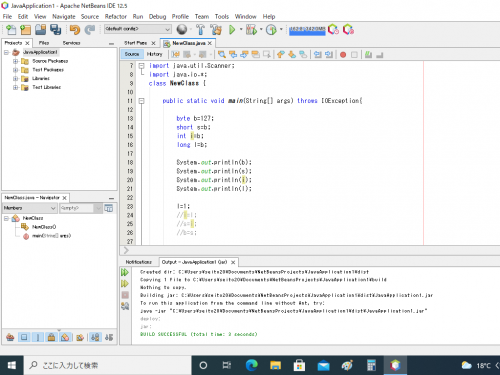
Task: Click the memory usage garbage collection bar
Action: pos(307,30)
